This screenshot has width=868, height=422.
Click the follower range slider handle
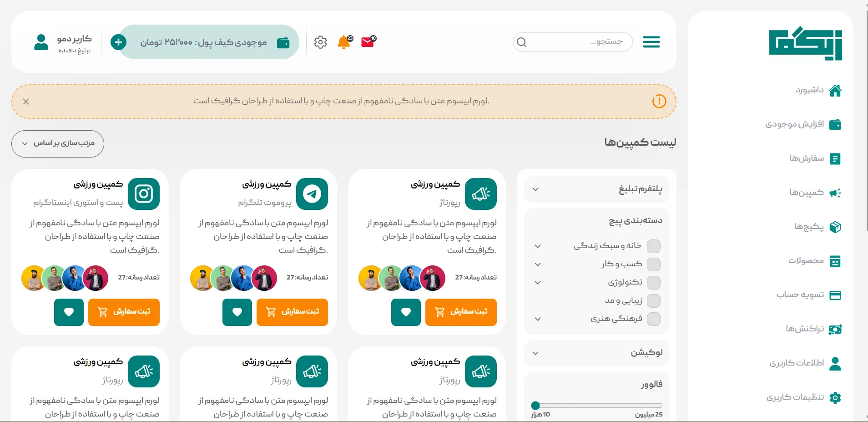[535, 405]
